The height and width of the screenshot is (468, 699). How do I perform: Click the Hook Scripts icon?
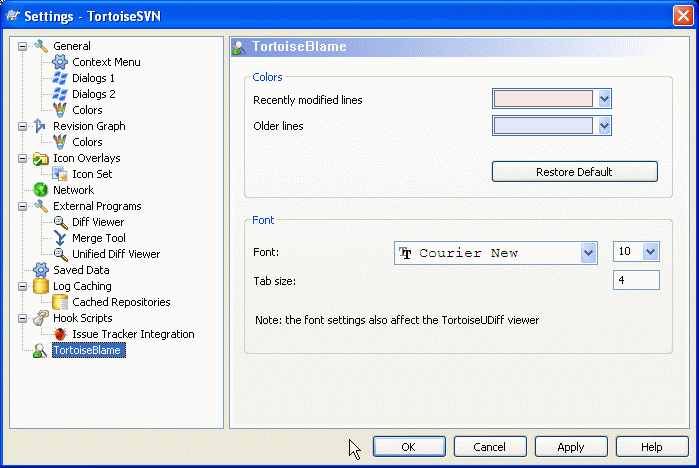[41, 318]
